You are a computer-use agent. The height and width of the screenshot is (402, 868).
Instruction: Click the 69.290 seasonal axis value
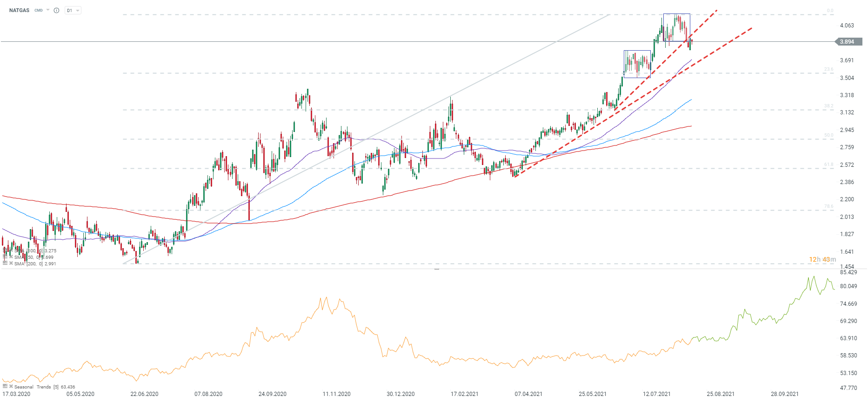(x=848, y=321)
